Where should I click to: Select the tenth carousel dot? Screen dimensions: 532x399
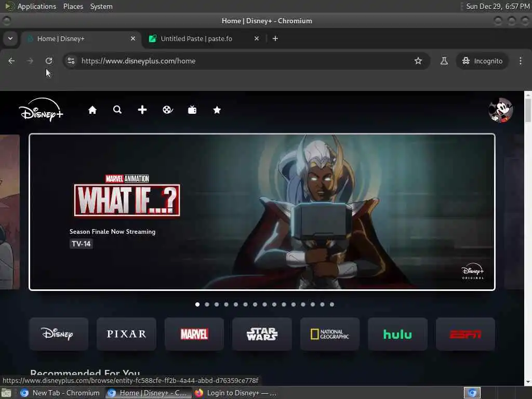[284, 304]
